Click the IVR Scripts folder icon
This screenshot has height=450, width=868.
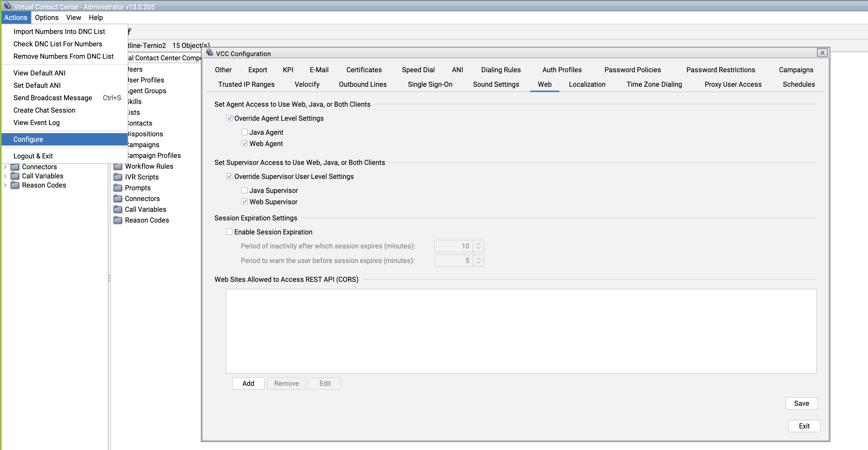click(x=118, y=177)
